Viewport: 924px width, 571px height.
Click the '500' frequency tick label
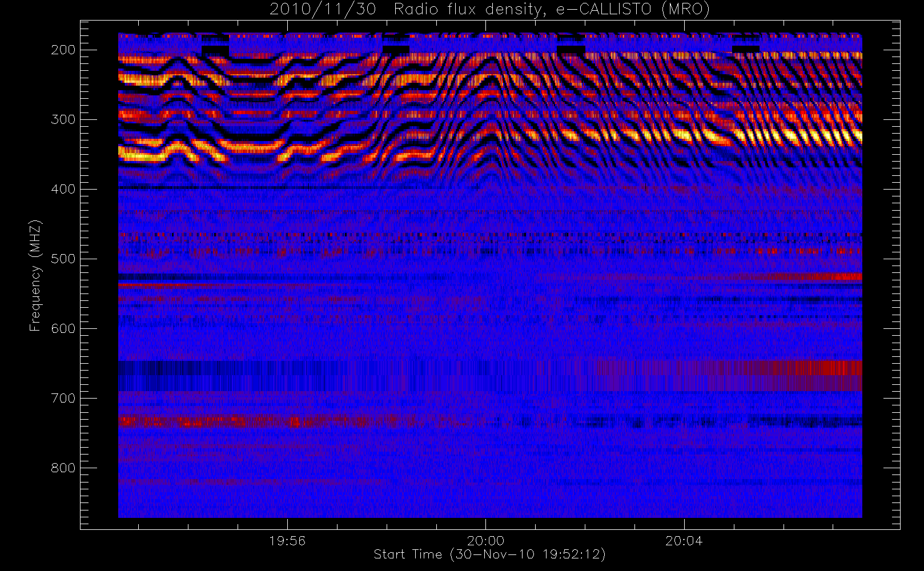pos(63,259)
